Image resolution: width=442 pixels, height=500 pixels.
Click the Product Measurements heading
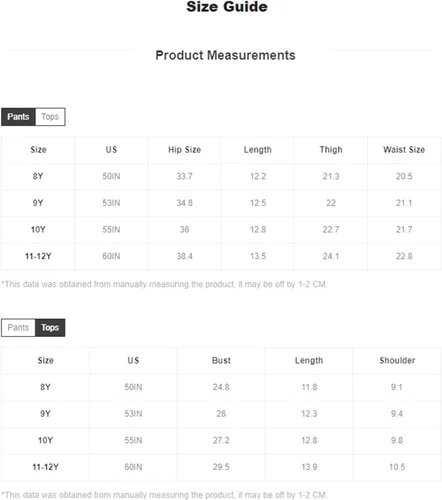tap(225, 55)
